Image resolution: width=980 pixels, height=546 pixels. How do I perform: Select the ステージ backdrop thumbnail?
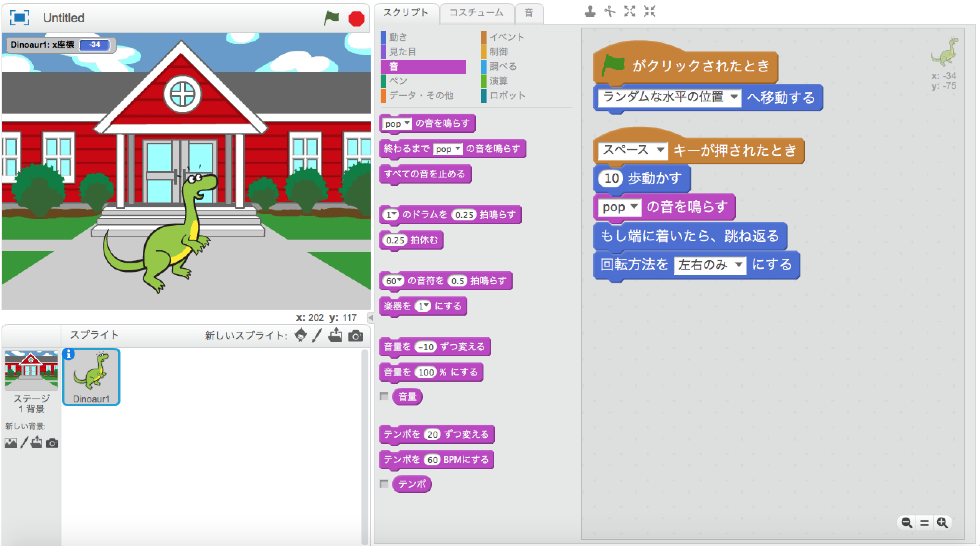pos(31,370)
